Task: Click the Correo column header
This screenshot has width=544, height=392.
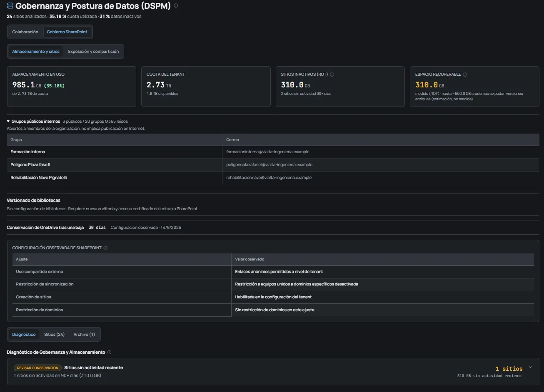Action: [x=381, y=140]
